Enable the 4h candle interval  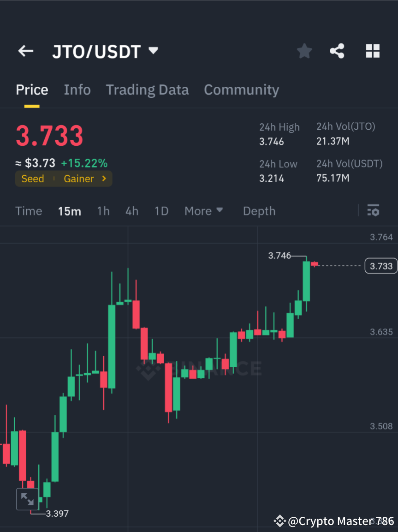tap(132, 211)
